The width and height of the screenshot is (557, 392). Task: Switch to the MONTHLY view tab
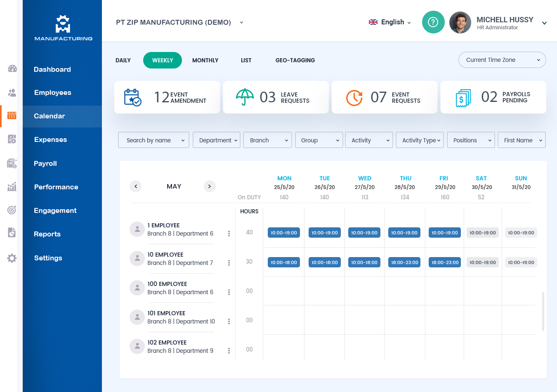[205, 60]
